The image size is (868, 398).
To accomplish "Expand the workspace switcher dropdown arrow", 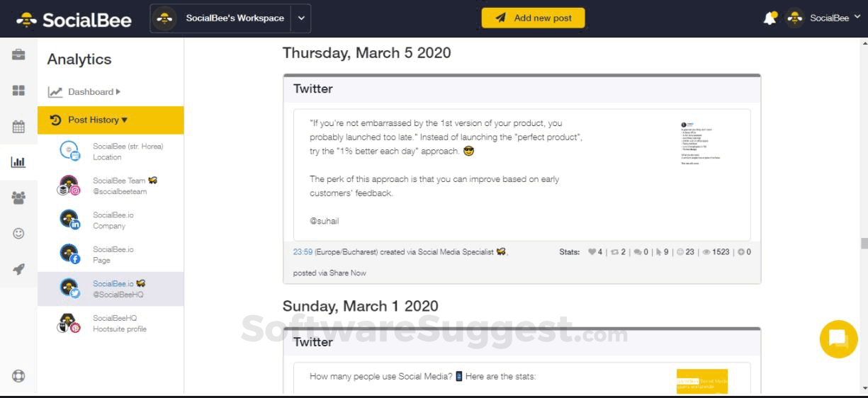I will point(301,18).
